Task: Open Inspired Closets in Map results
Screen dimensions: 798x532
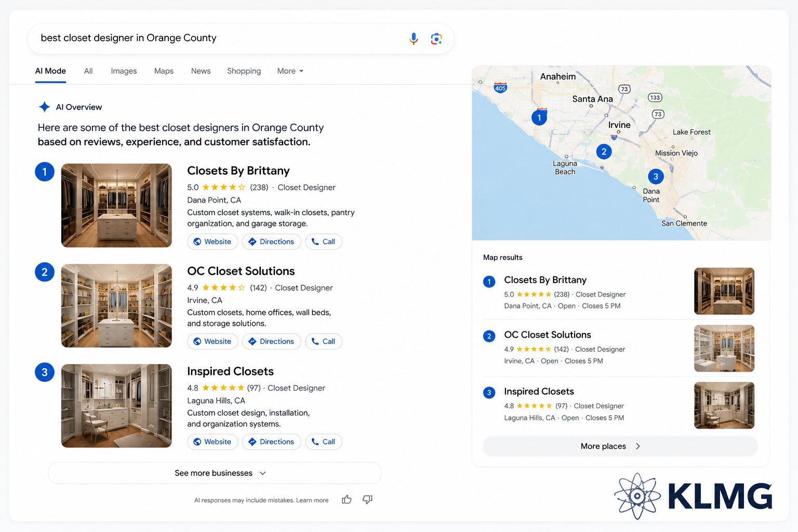Action: pos(539,392)
